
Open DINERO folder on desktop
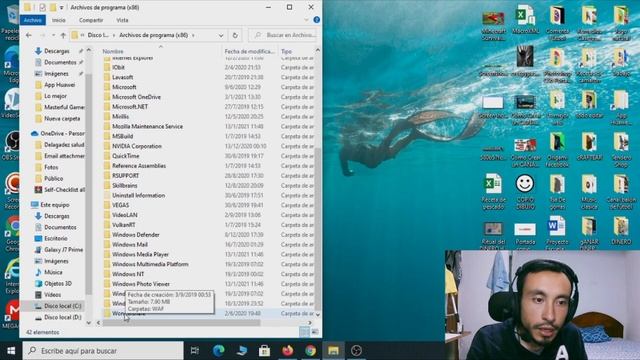tap(621, 231)
